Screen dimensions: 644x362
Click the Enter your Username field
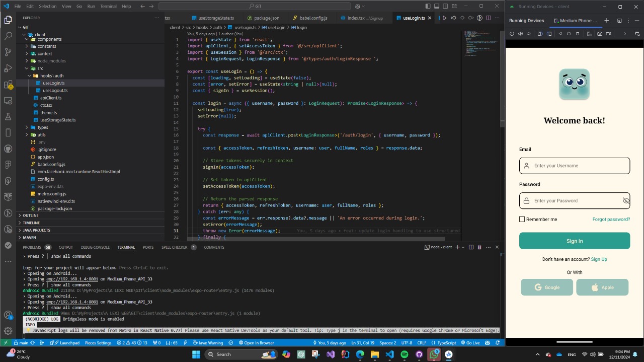point(575,166)
